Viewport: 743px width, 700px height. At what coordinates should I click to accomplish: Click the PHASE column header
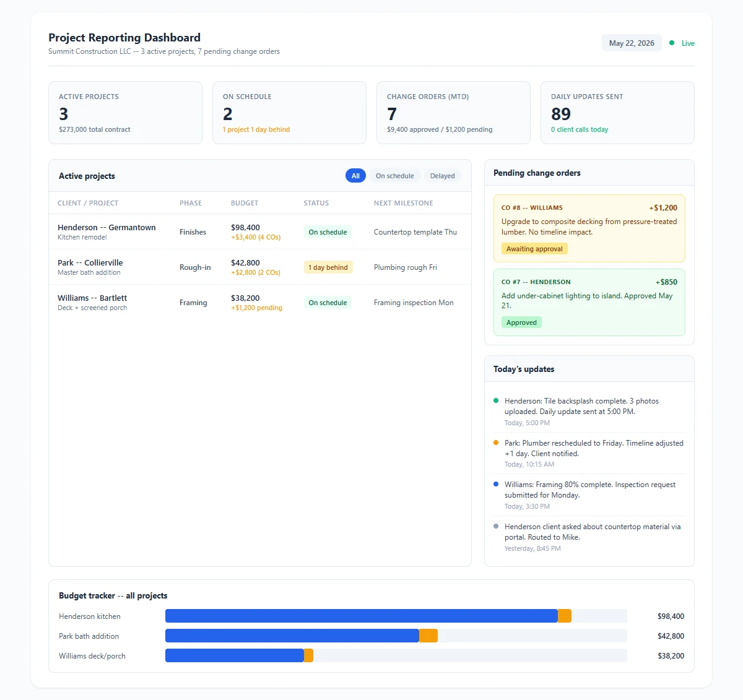tap(191, 203)
